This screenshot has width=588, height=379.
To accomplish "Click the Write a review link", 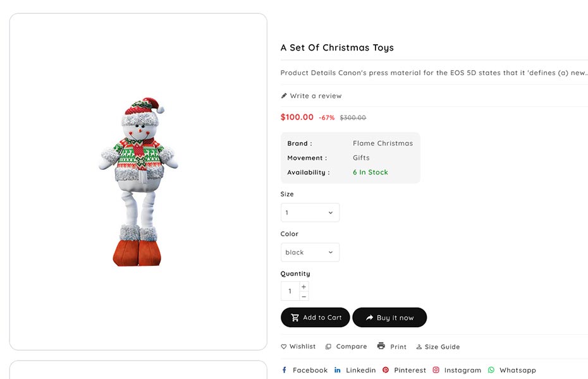I will (x=315, y=96).
